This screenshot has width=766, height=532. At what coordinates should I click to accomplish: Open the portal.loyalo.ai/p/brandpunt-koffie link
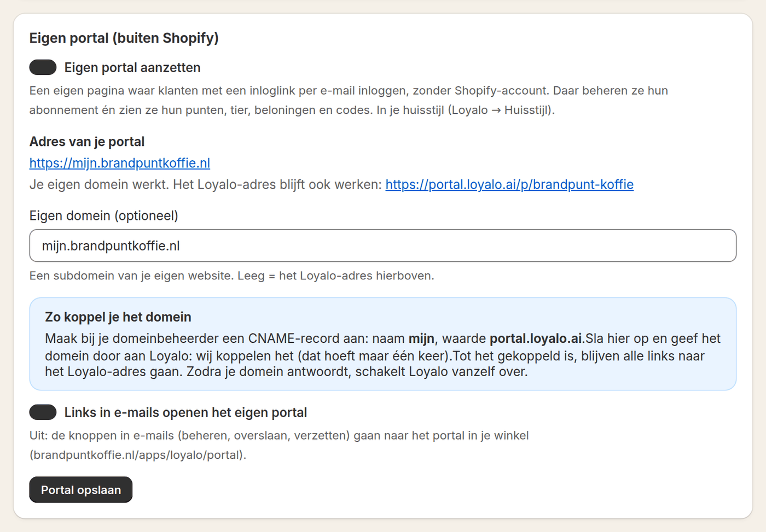(509, 184)
